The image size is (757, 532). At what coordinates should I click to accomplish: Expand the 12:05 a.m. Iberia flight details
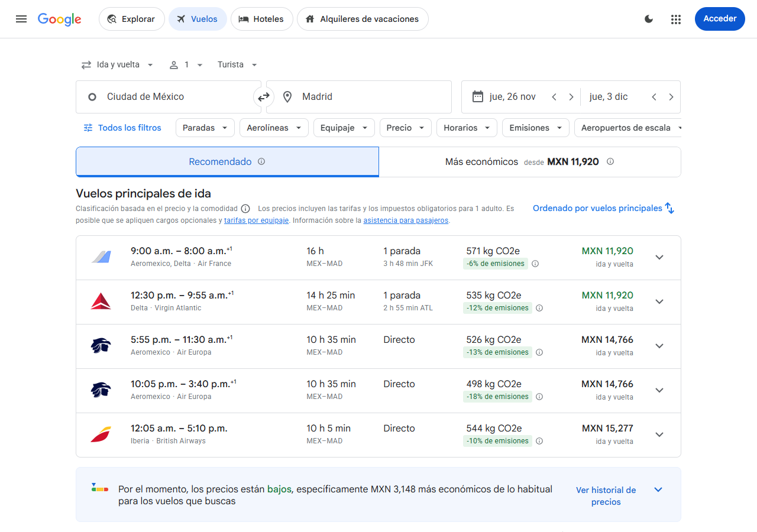(x=659, y=434)
